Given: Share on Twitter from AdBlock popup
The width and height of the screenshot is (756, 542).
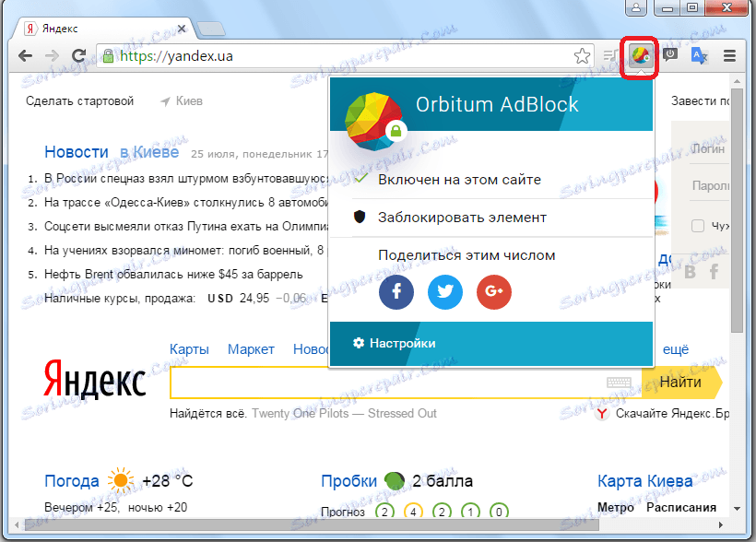Looking at the screenshot, I should point(445,291).
